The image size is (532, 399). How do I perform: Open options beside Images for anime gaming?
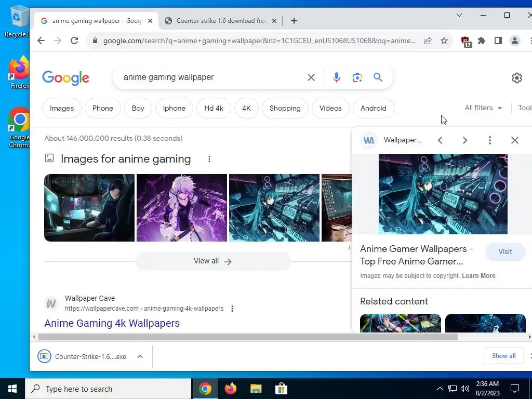tap(209, 159)
